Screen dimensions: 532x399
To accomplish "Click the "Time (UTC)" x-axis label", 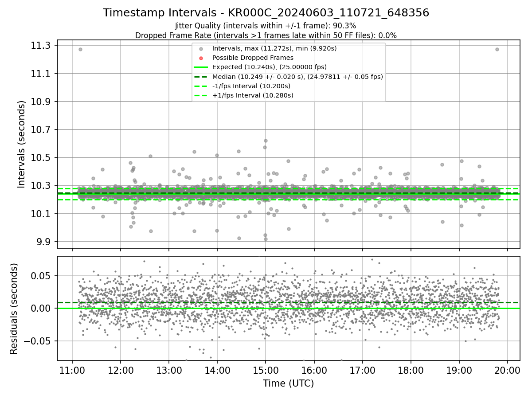I will tap(289, 383).
